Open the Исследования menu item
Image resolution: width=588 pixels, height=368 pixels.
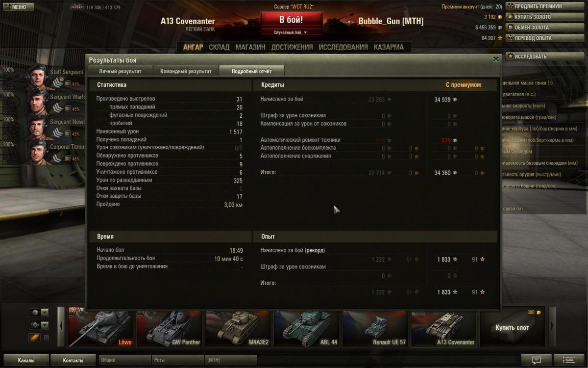click(343, 47)
